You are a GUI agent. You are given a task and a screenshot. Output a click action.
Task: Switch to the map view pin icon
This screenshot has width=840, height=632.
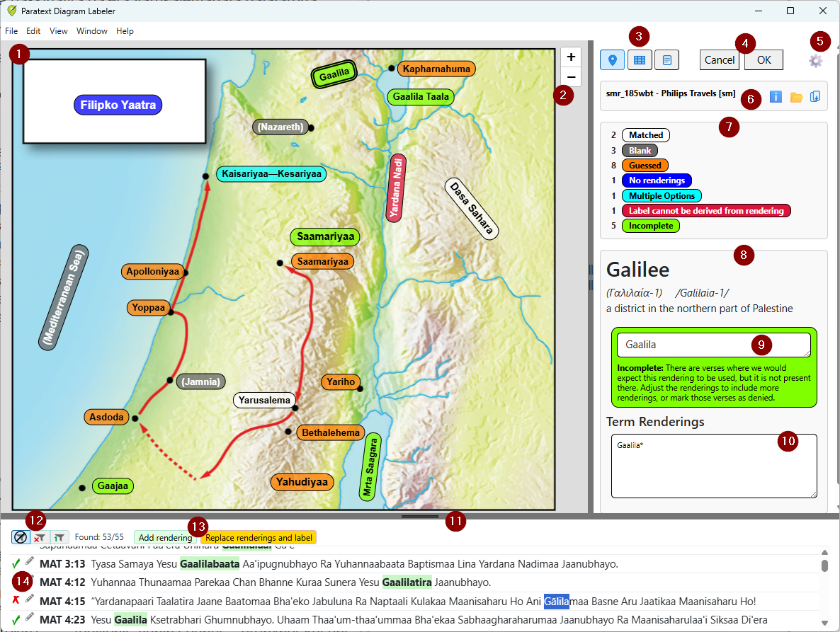(x=612, y=60)
